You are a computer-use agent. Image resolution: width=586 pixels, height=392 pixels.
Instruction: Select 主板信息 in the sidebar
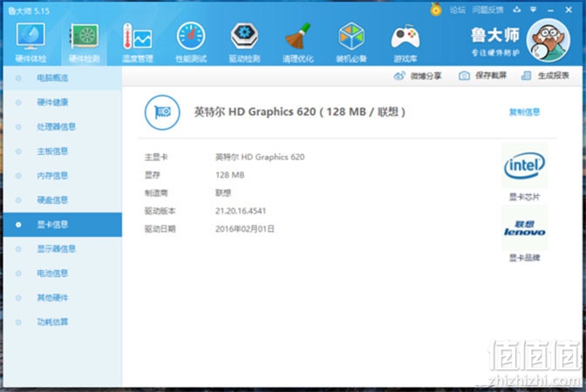63,152
